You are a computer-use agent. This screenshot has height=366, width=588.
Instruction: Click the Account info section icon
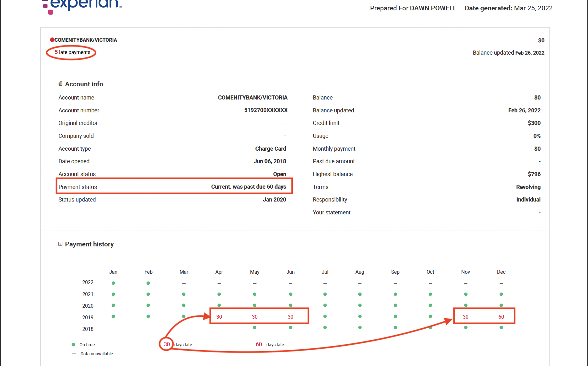click(x=60, y=84)
